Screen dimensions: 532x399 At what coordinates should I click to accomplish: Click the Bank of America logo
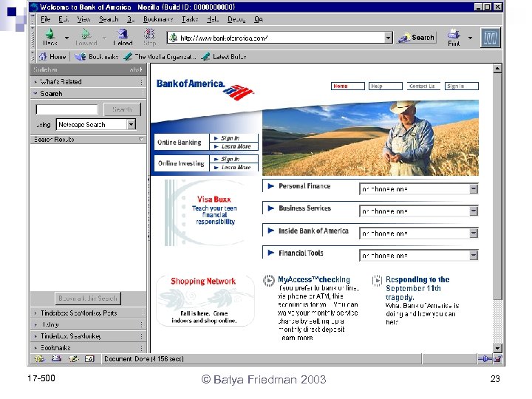tap(205, 89)
